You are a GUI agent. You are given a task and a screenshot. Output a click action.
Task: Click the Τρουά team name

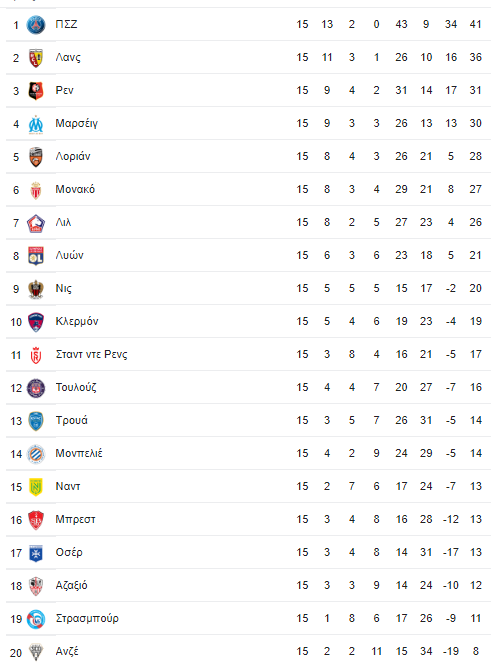pos(71,420)
